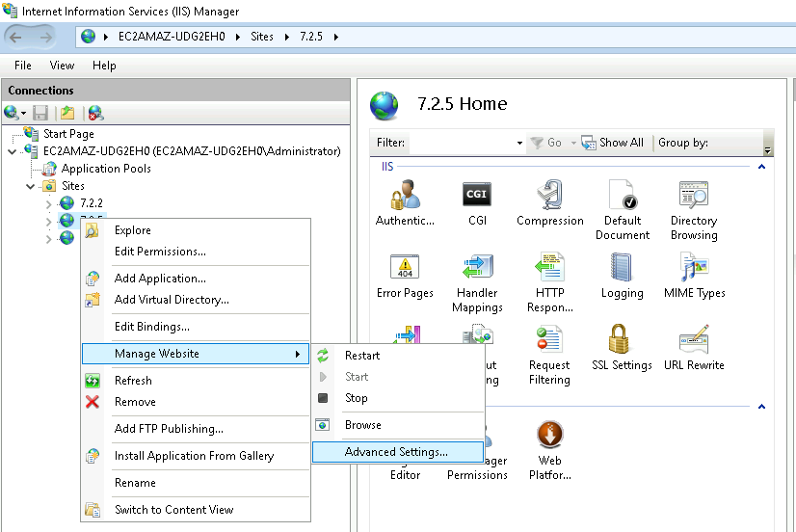Click inside the Filter text field
This screenshot has width=796, height=532.
(463, 143)
